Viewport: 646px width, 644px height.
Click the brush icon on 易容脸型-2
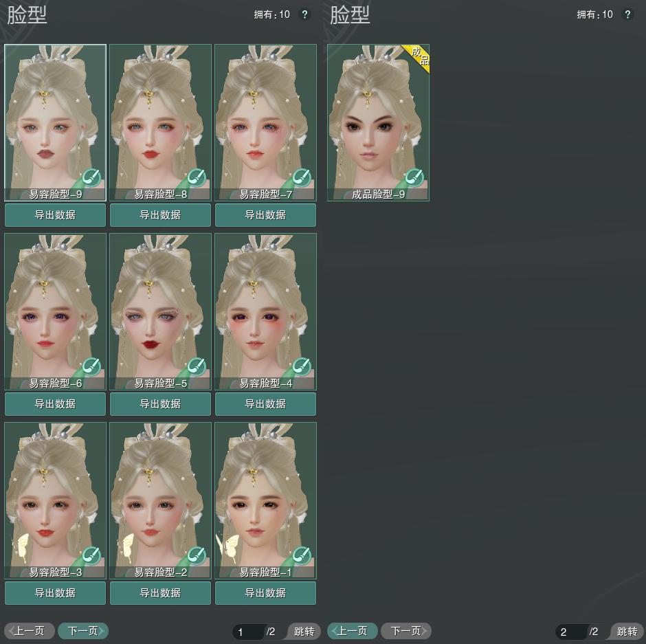coord(197,555)
